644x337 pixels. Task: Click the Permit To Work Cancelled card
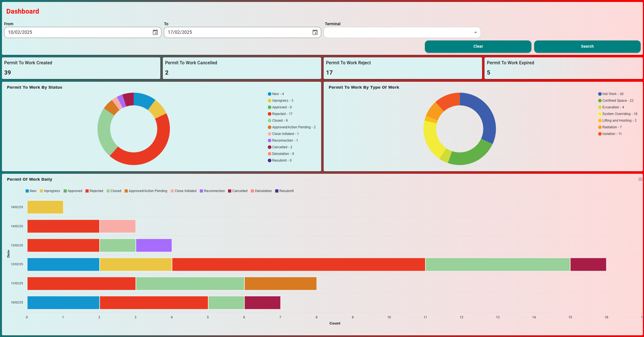[242, 68]
